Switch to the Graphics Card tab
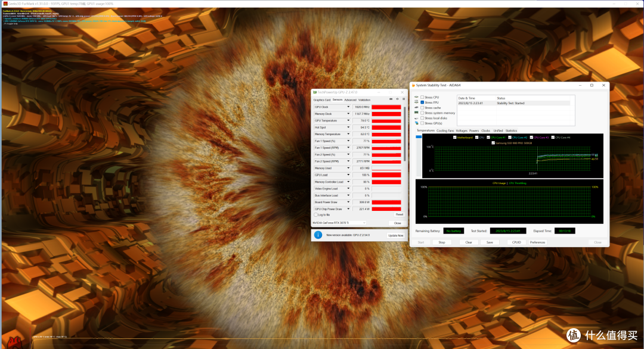The width and height of the screenshot is (644, 349). 321,100
